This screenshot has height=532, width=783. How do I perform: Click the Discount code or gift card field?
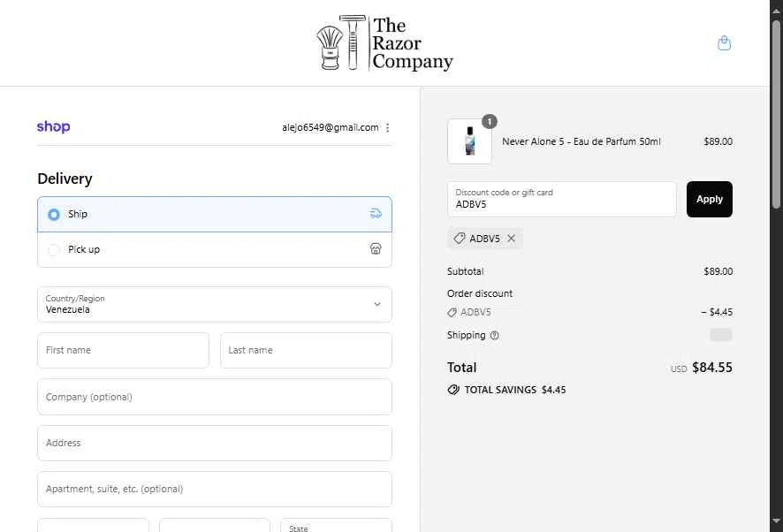tap(562, 200)
